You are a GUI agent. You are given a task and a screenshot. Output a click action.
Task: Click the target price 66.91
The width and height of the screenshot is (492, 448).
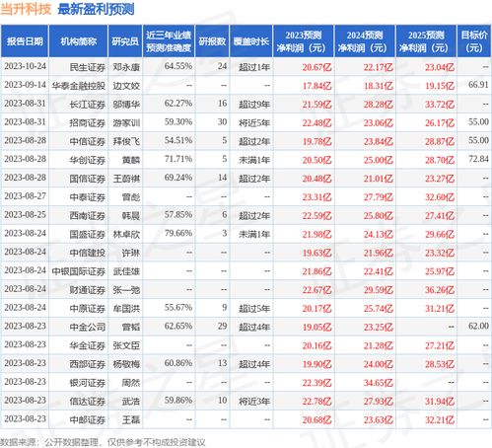(478, 85)
